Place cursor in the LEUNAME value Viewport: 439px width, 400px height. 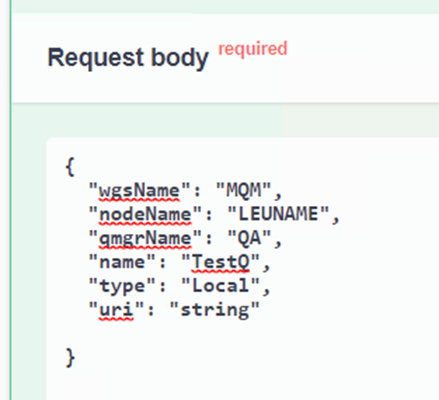278,214
